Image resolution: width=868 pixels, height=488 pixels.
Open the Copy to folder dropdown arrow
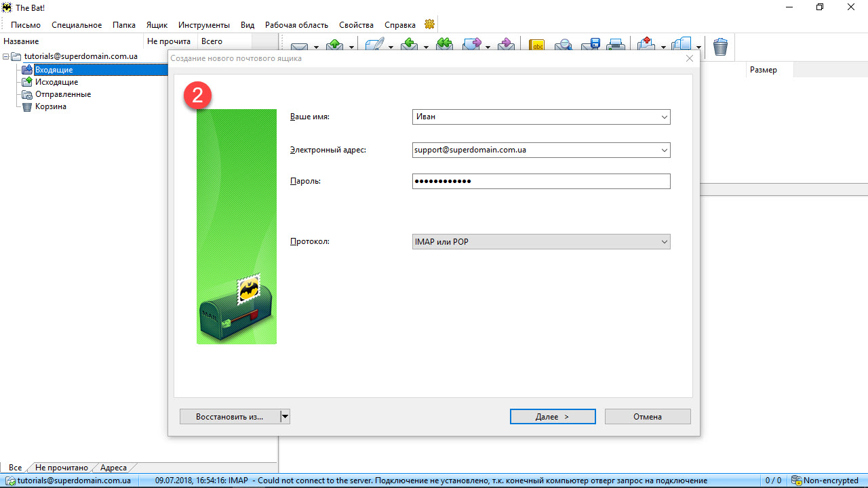699,47
